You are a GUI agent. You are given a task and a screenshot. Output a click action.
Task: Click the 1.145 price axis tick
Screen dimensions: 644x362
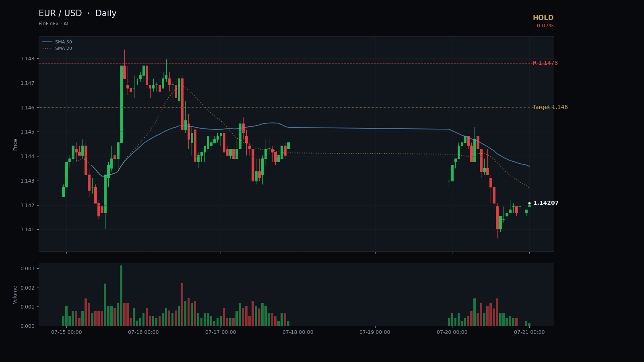pos(27,132)
